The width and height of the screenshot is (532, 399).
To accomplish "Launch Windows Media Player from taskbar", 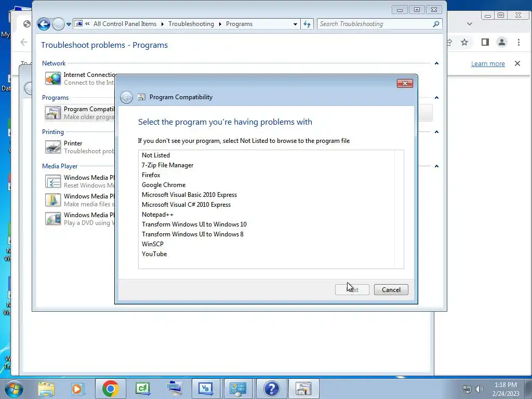I will click(77, 389).
